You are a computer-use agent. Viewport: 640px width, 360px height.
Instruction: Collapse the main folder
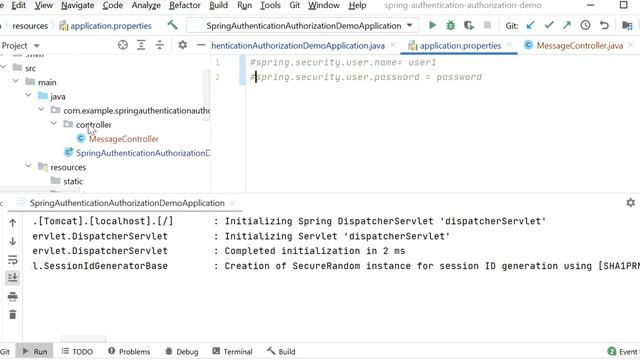(16, 82)
